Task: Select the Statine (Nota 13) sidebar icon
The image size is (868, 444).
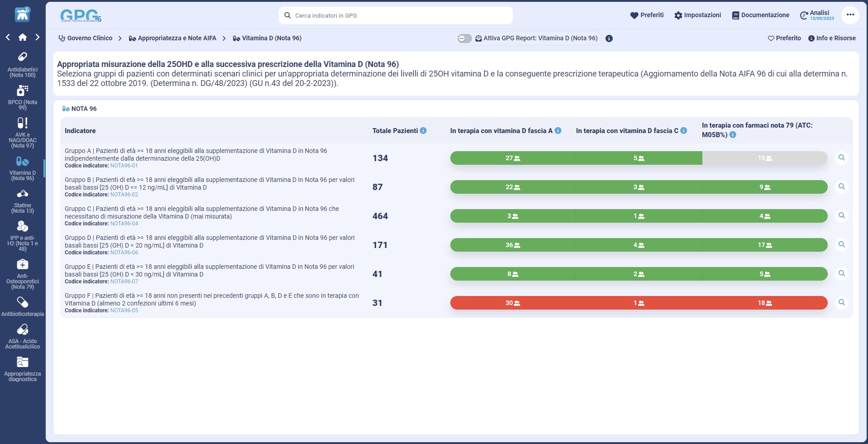Action: [x=22, y=194]
